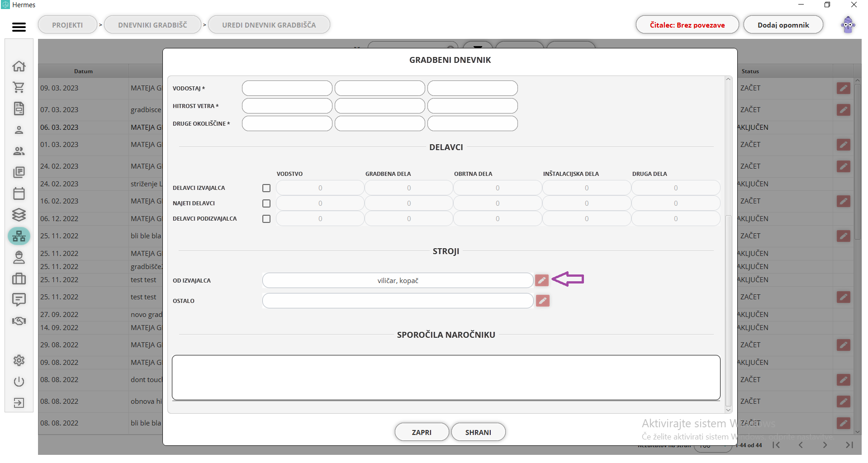Open the calendar sidebar icon

coord(19,194)
